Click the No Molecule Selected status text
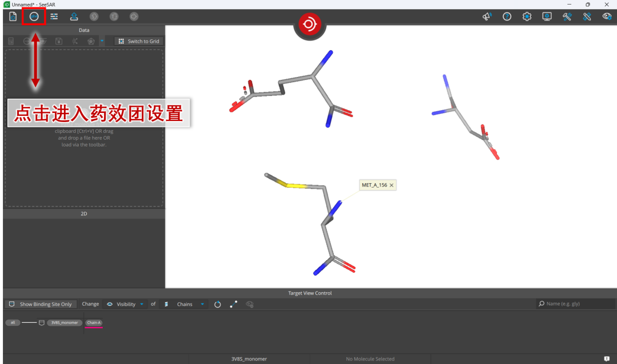This screenshot has width=617, height=364. [x=370, y=359]
